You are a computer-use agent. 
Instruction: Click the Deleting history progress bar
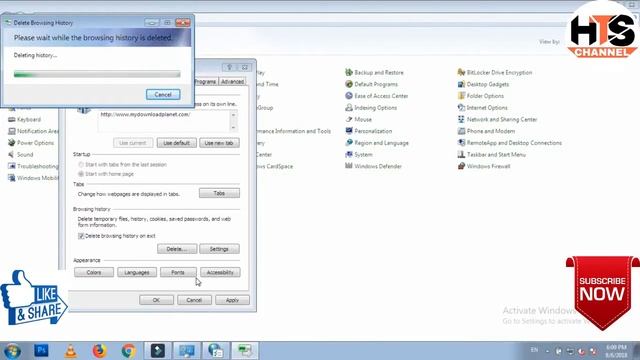[97, 74]
